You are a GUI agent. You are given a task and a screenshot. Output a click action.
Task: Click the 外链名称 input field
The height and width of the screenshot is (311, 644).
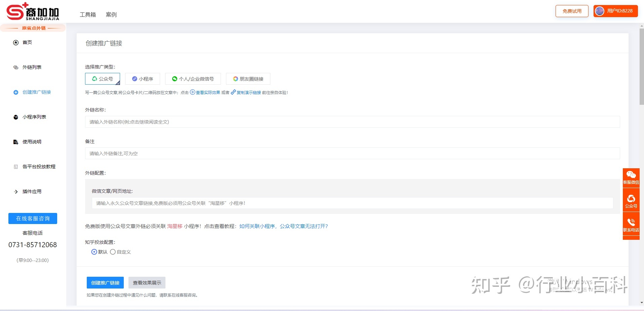pos(352,122)
